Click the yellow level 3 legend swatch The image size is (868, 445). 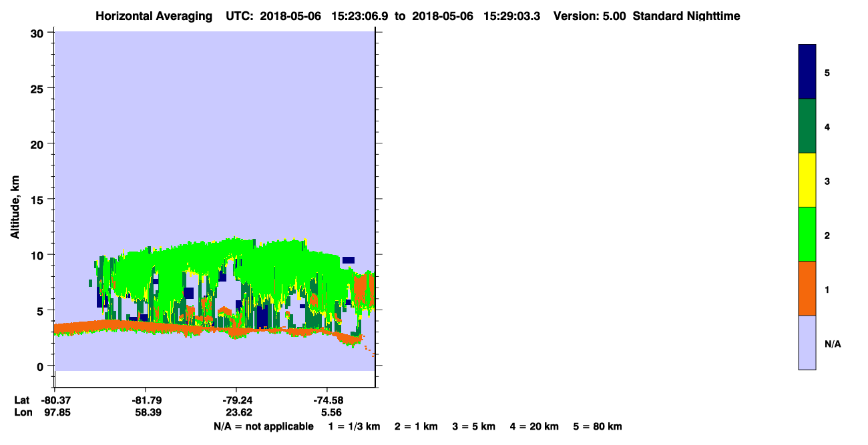807,180
